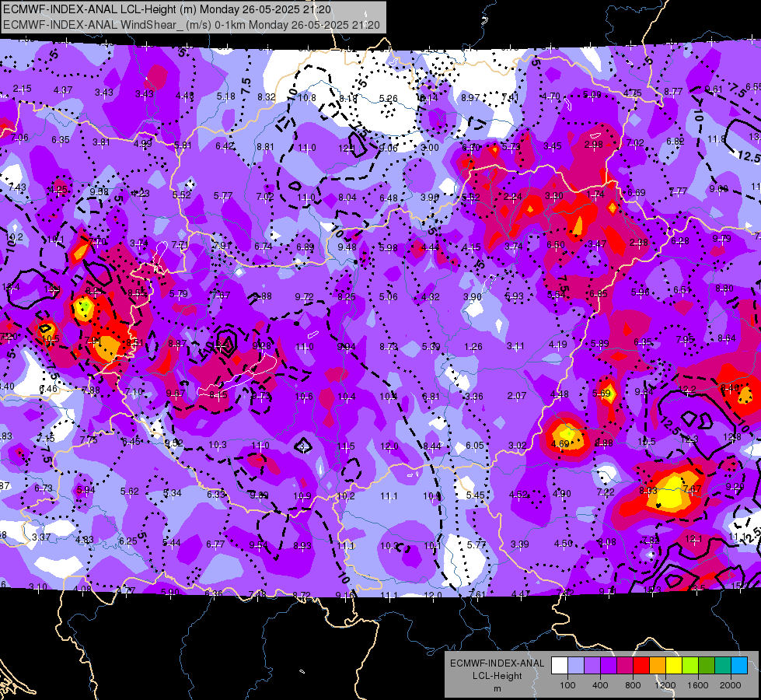The image size is (761, 700).
Task: Click the wind shear value 8.81
Action: [x=266, y=147]
